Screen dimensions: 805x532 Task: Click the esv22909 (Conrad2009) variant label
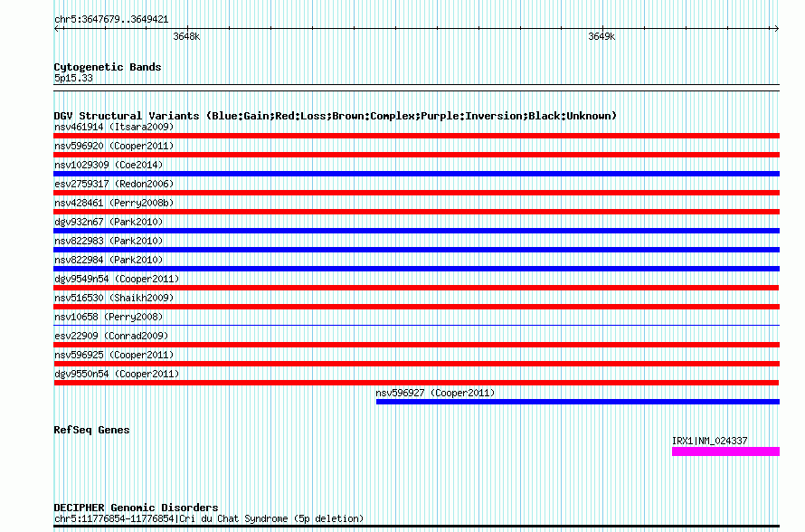coord(111,336)
